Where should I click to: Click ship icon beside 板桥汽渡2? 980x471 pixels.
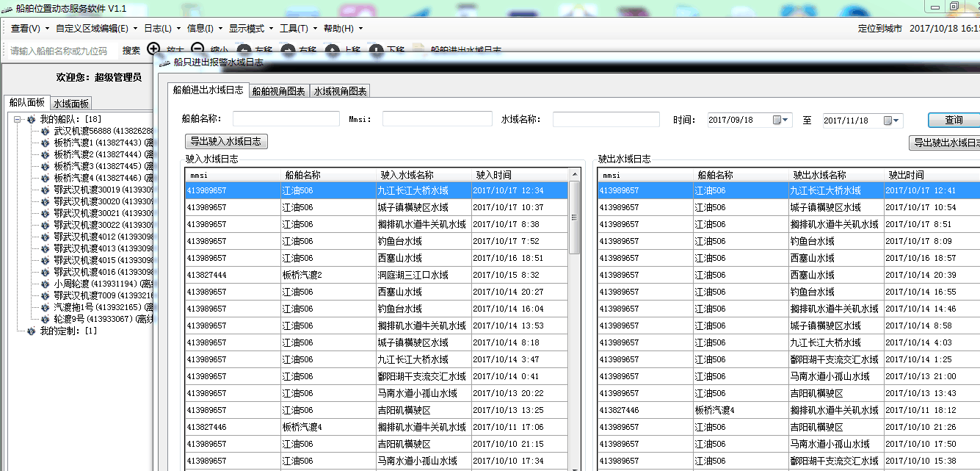(46, 154)
